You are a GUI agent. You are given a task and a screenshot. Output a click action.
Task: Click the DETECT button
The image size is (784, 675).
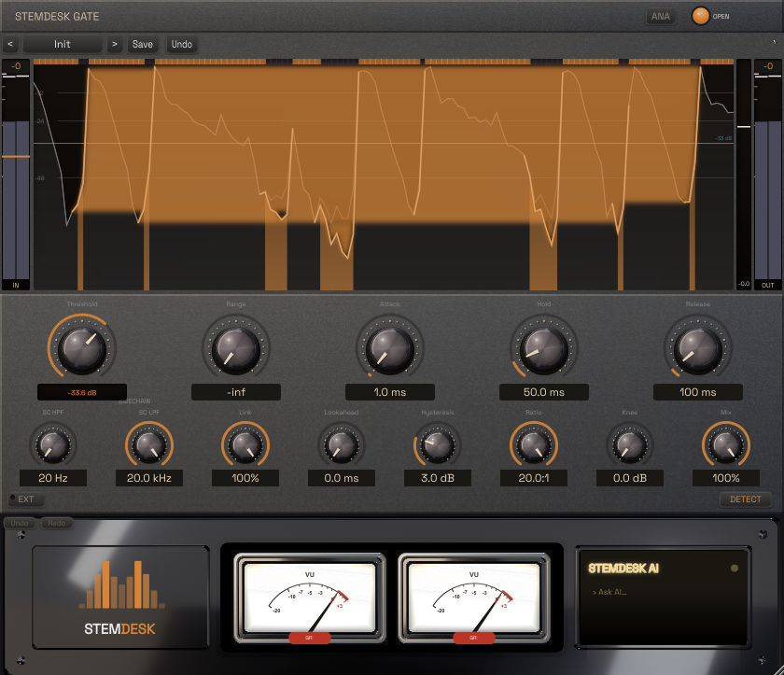click(746, 499)
